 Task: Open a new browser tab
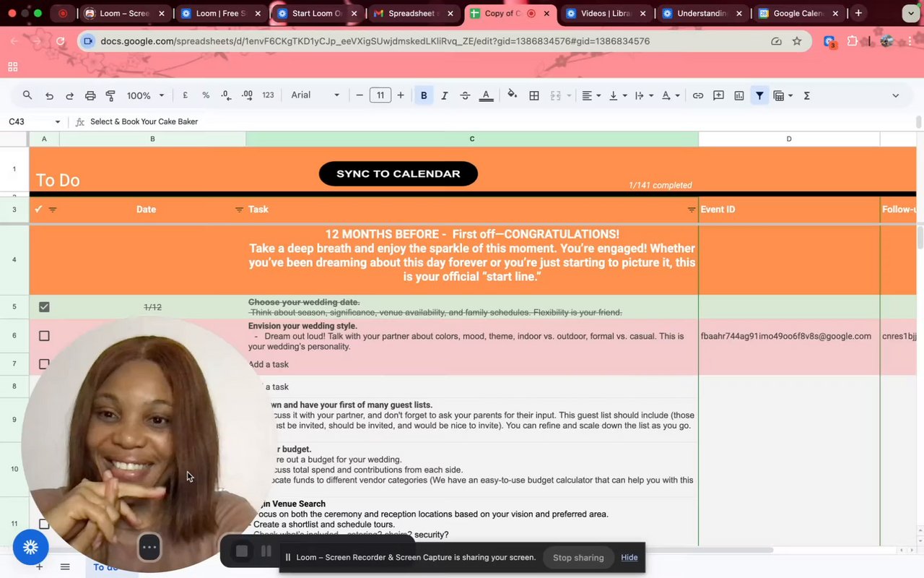858,13
